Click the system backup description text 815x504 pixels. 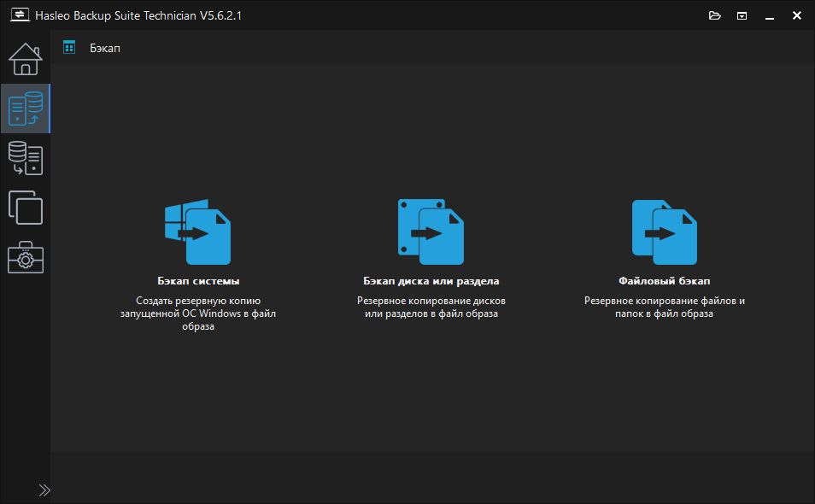[198, 314]
